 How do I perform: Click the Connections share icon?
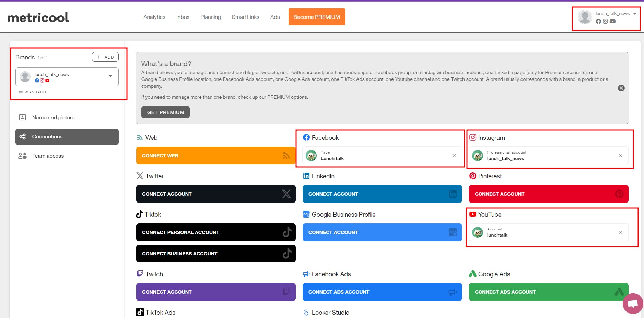[23, 137]
